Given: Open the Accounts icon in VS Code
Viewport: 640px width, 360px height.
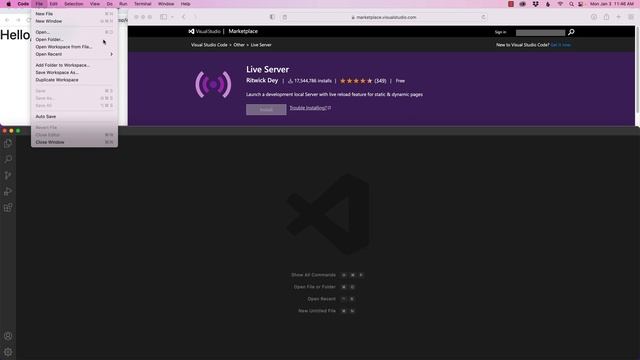Looking at the screenshot, I should (8, 336).
